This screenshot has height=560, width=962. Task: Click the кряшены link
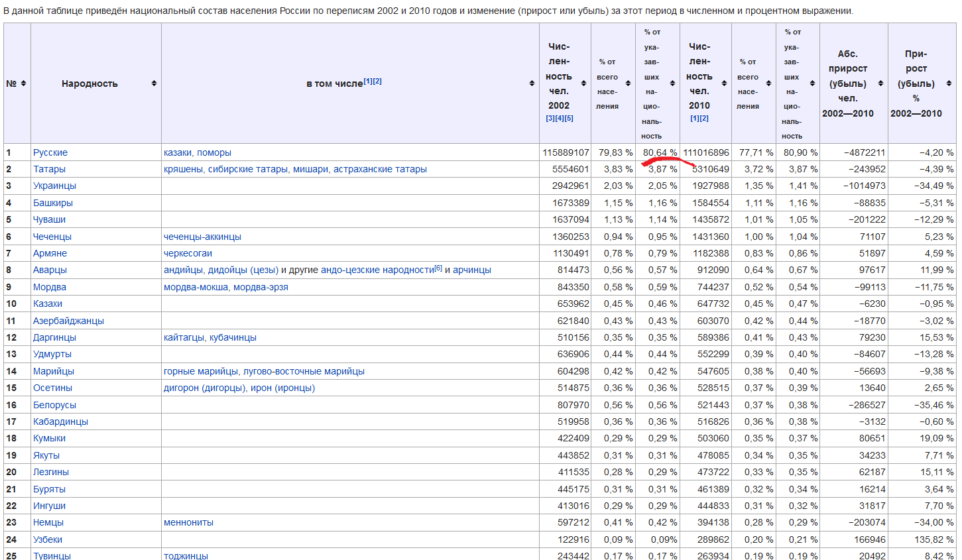coord(183,169)
